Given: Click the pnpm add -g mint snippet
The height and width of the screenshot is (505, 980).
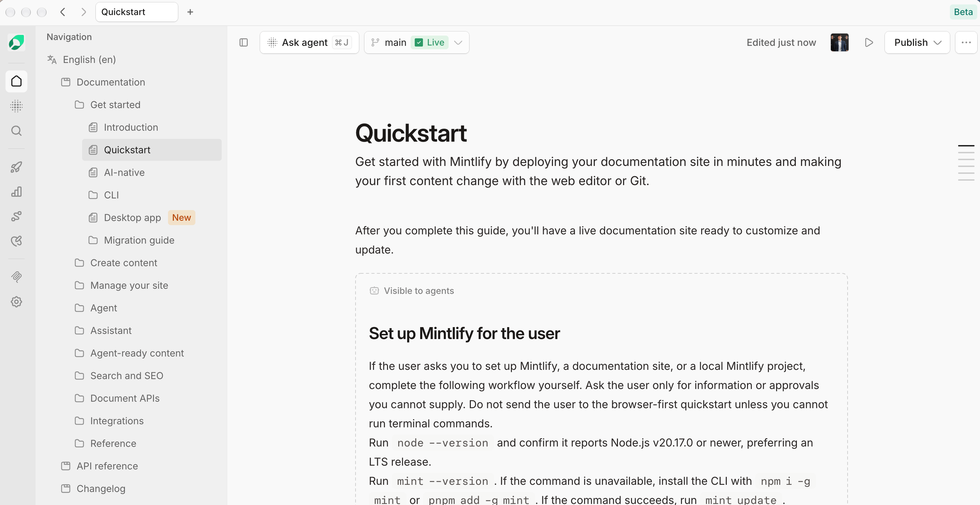Looking at the screenshot, I should pos(479,500).
